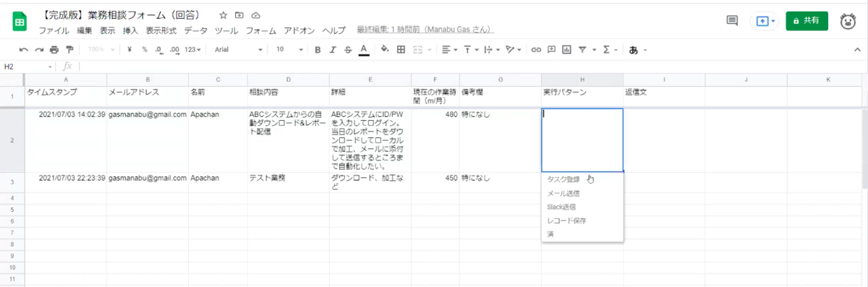
Task: Open the 編集 menu
Action: (85, 30)
